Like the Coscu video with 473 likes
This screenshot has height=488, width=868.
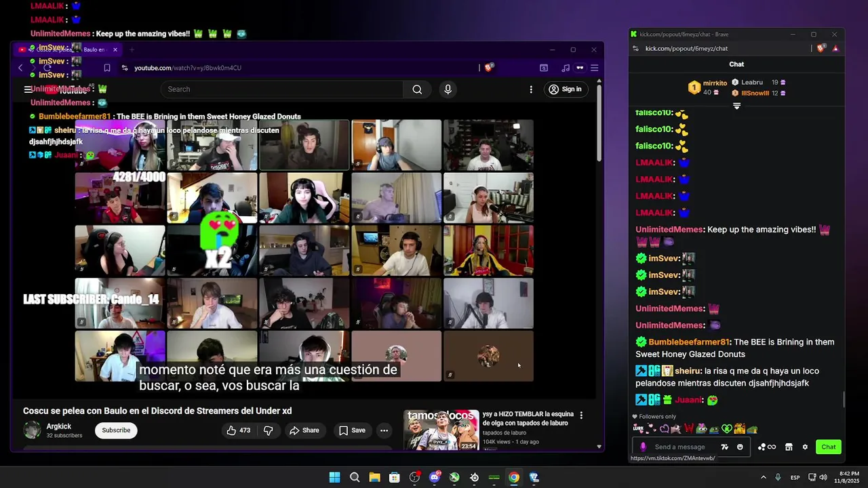pos(238,430)
